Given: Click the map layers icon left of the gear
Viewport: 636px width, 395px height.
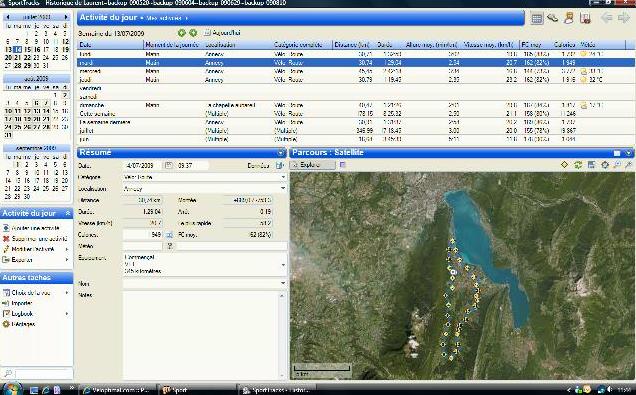Looking at the screenshot, I should (x=591, y=165).
